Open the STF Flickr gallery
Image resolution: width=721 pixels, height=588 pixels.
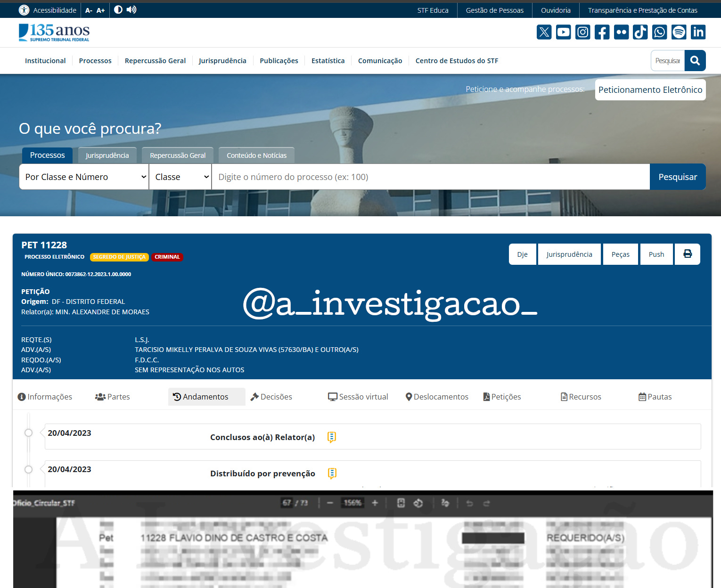[x=622, y=32]
